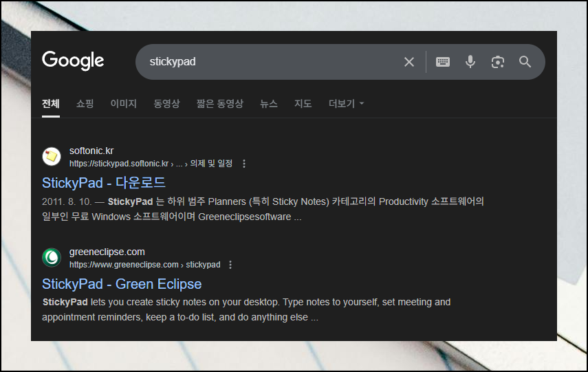Switch to the 지도 tab
Screen dimensions: 588x372
tap(303, 104)
